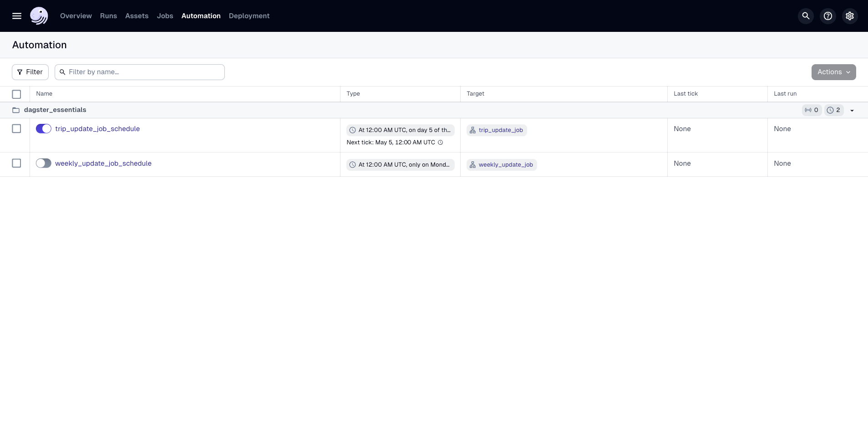This screenshot has height=433, width=868.
Task: Click the schedules count badge showing 2
Action: click(x=833, y=110)
